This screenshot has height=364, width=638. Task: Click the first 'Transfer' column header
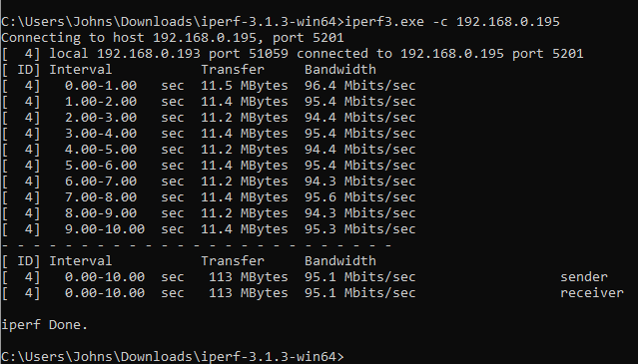(x=233, y=70)
